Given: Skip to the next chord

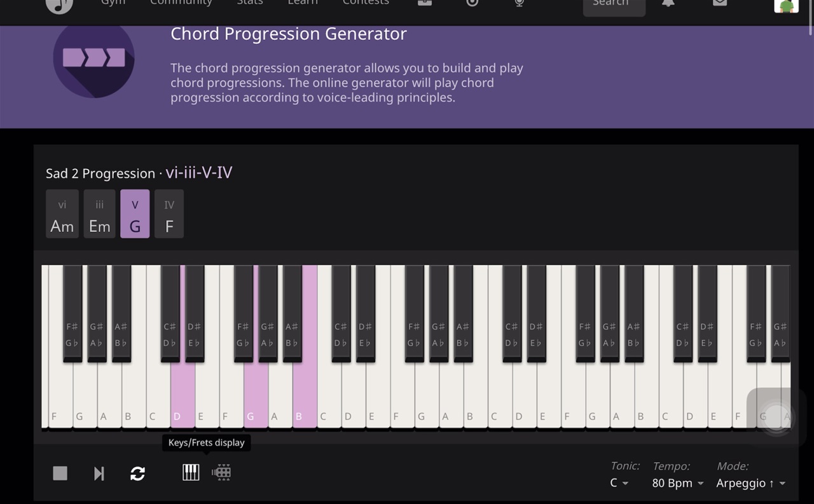Looking at the screenshot, I should [99, 473].
